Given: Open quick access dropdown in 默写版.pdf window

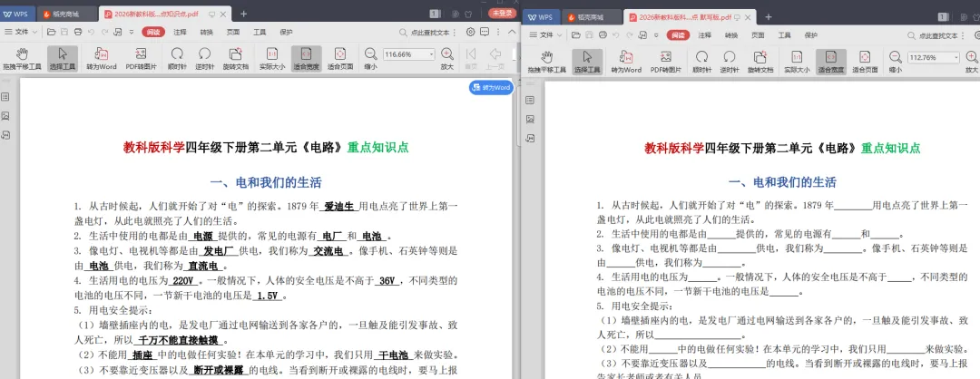Looking at the screenshot, I should [x=654, y=35].
